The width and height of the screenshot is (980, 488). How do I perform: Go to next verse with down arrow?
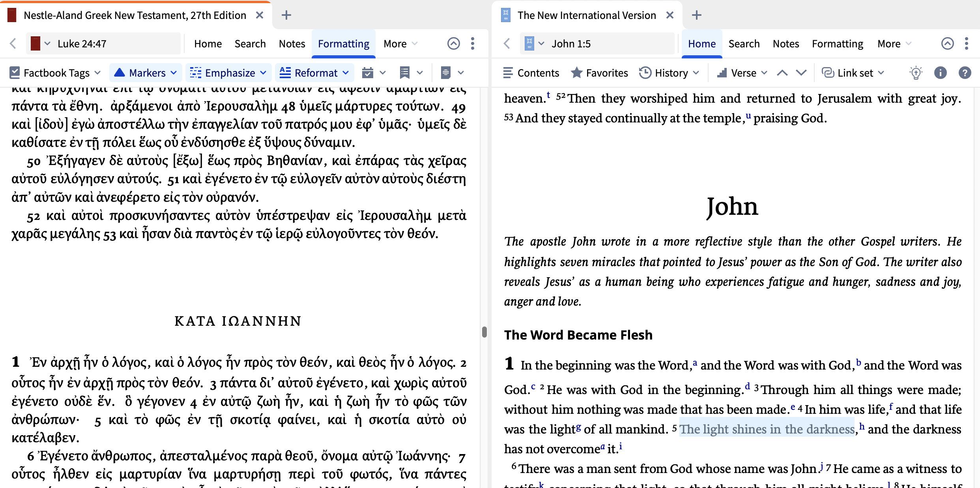801,73
